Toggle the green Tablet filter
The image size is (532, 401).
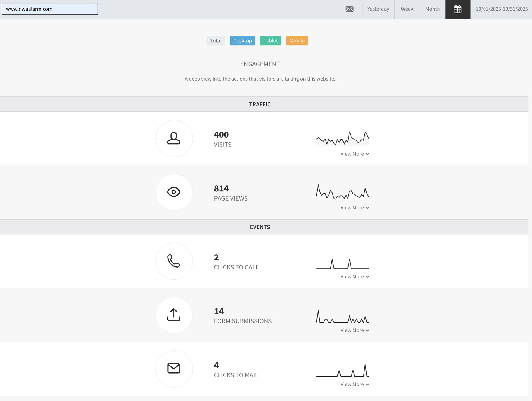(x=270, y=41)
